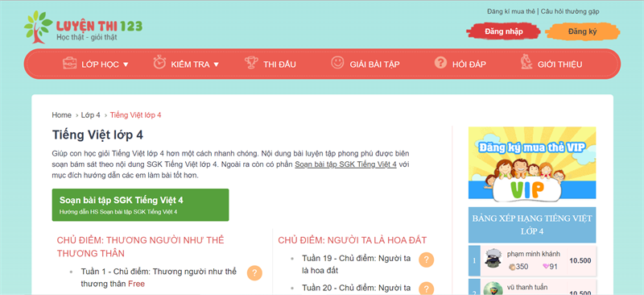Open the Câu hỏi thường gặp link

pos(570,11)
